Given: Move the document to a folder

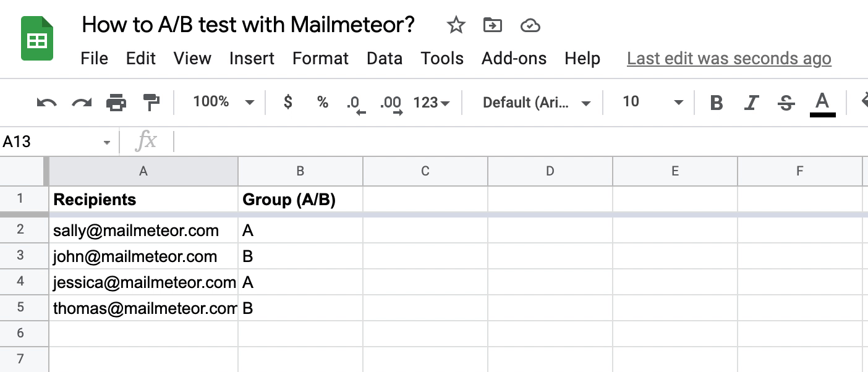Looking at the screenshot, I should click(x=493, y=25).
